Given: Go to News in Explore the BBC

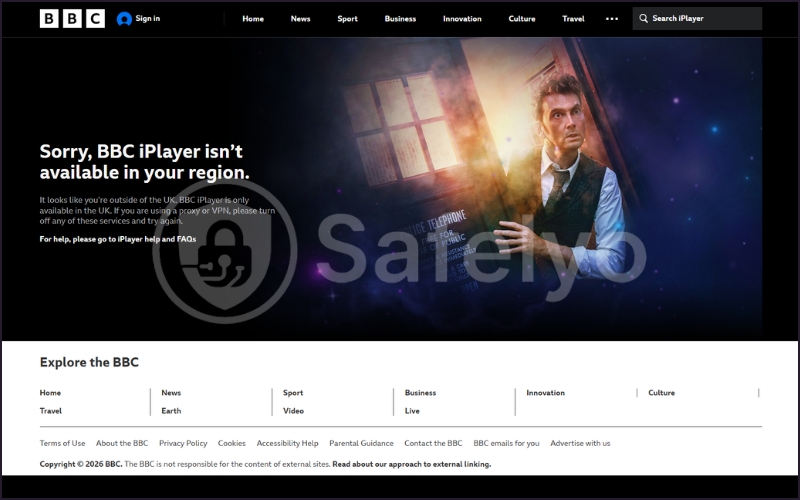Looking at the screenshot, I should pos(171,393).
